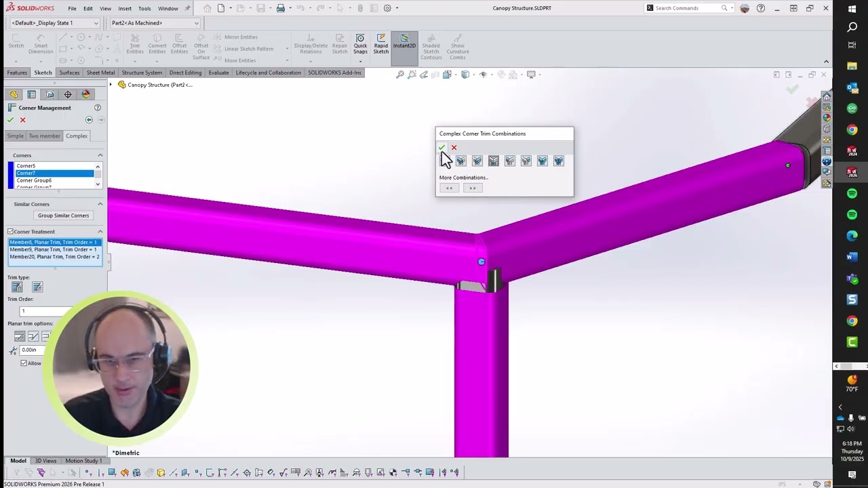Select the second planar trim option icon
Screen dimensions: 868x488
point(33,336)
